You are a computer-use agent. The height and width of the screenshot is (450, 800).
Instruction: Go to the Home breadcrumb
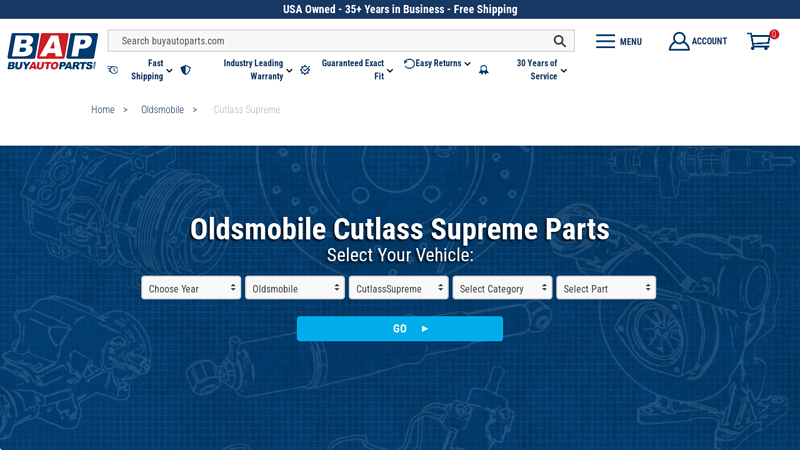103,110
